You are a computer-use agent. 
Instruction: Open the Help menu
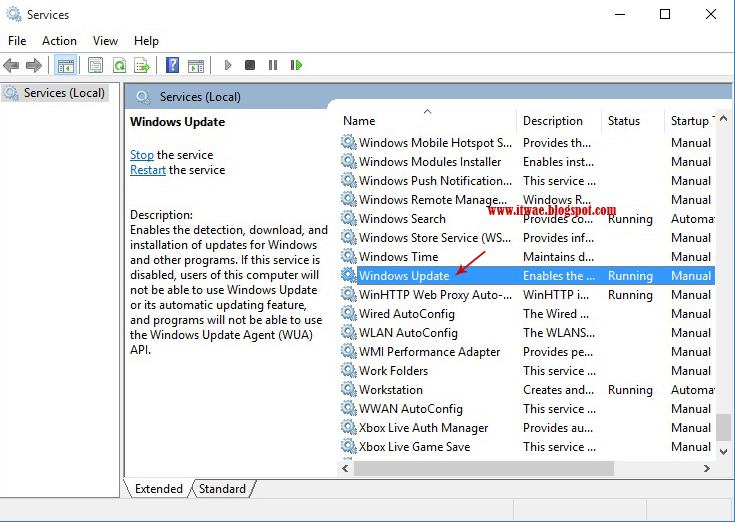point(146,41)
